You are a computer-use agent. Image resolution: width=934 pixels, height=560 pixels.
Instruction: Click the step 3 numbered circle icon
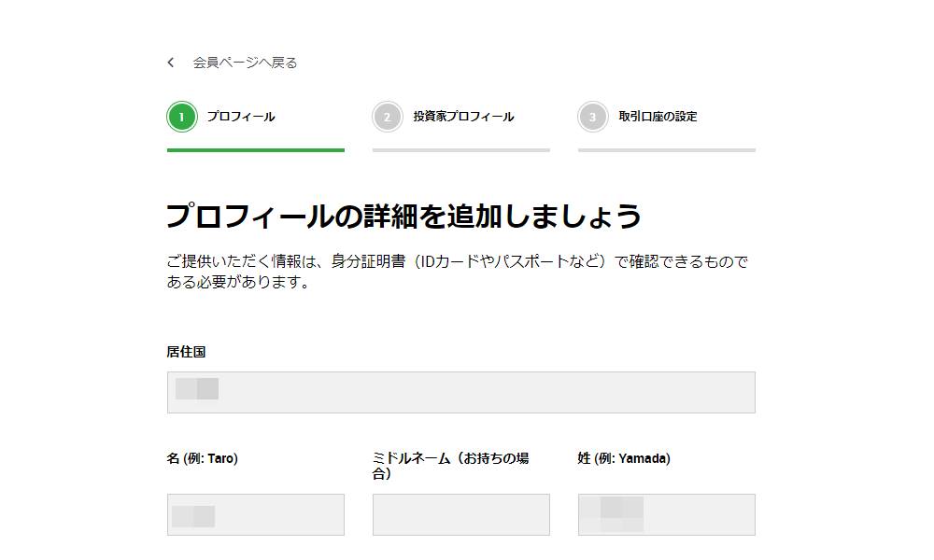click(593, 116)
